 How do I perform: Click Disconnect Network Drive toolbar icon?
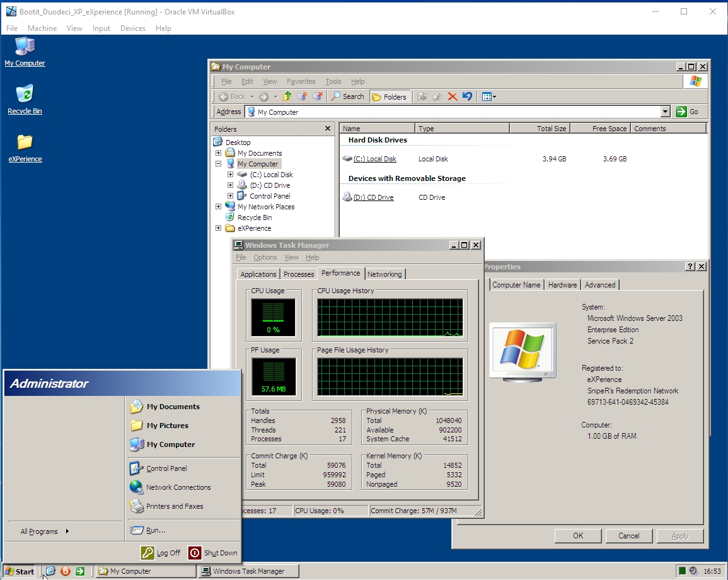(x=318, y=96)
